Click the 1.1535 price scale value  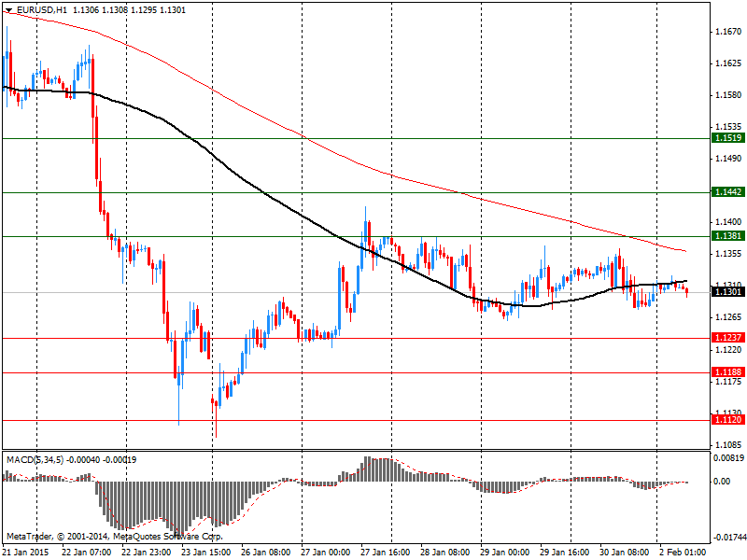pos(729,127)
